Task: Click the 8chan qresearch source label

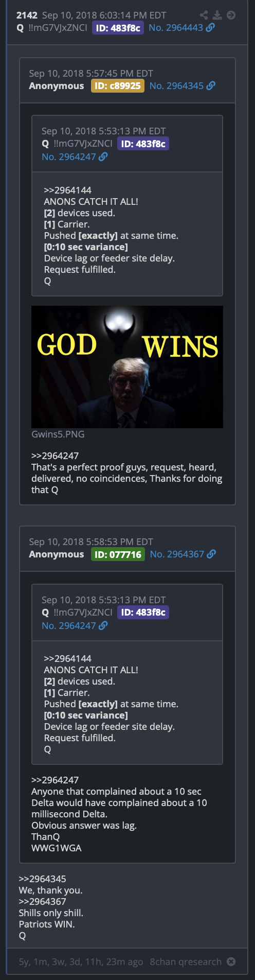Action: click(186, 961)
